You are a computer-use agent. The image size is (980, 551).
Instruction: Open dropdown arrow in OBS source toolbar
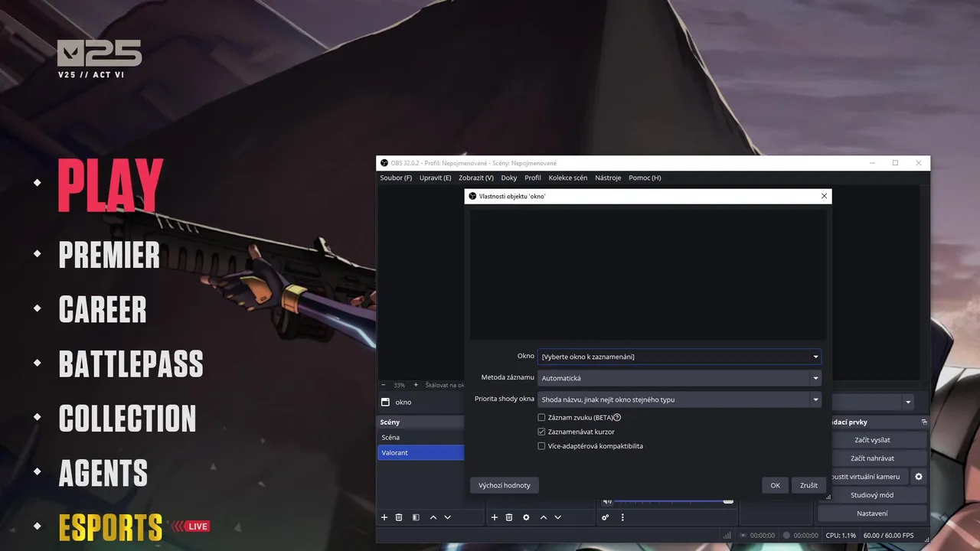tap(908, 403)
